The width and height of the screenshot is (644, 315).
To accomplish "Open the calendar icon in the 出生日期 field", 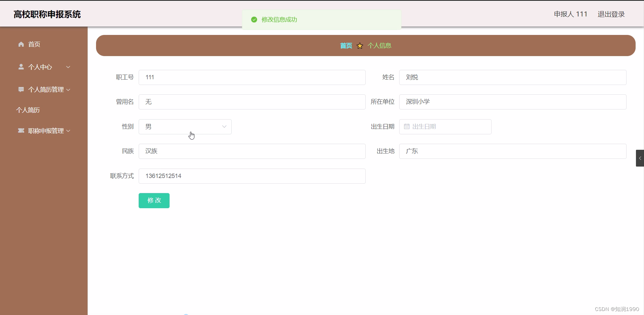I will point(407,127).
